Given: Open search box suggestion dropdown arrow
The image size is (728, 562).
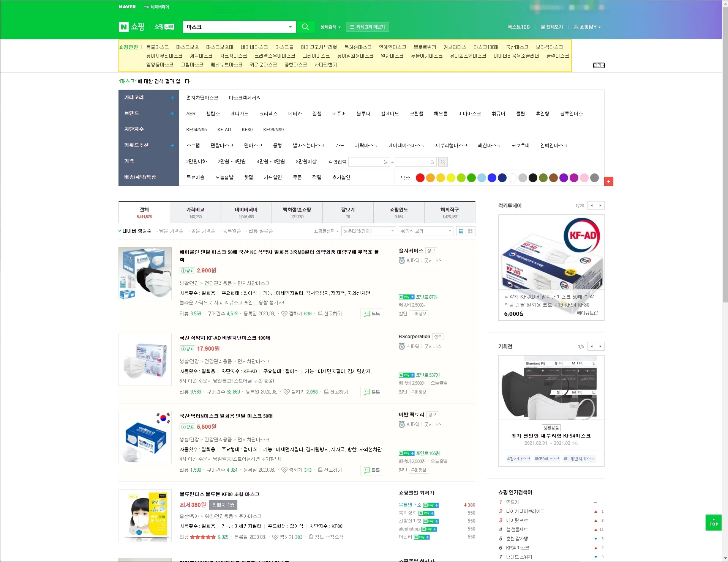Looking at the screenshot, I should point(290,27).
